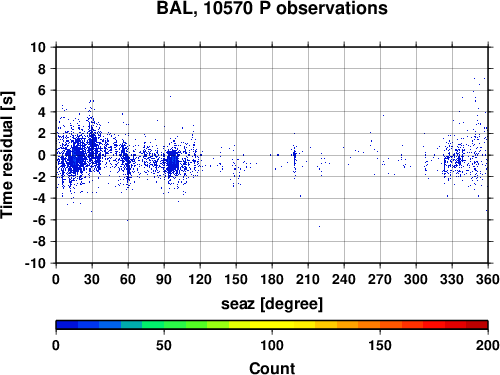Viewport: 500px width, 375px height.
Task: Click the dark red end of the colorbar
Action: 477,325
